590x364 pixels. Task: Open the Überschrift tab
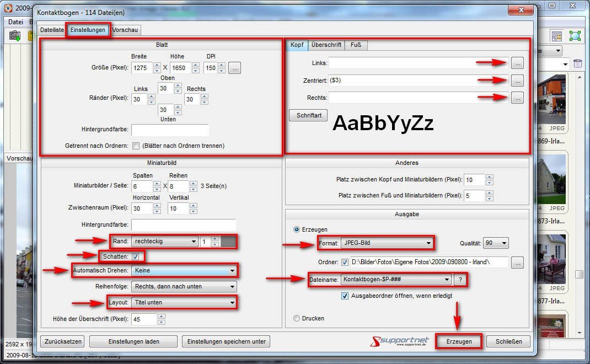coord(326,45)
